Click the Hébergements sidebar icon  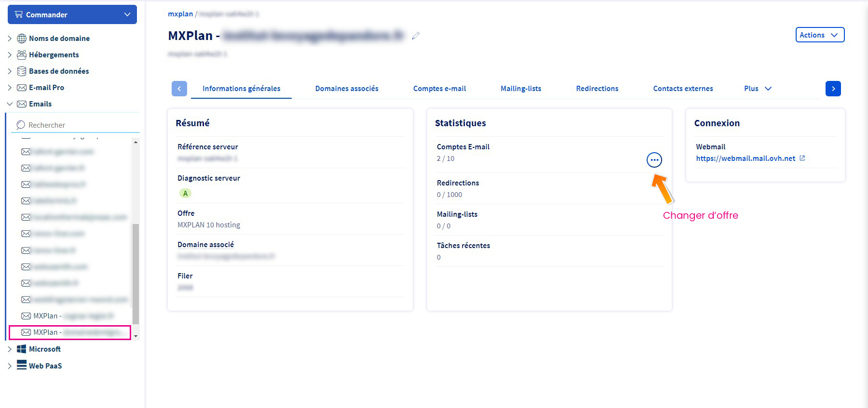point(22,55)
